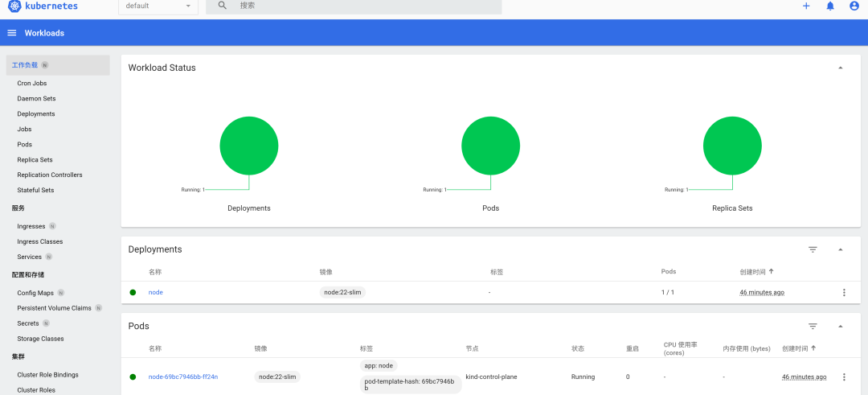Open the notifications bell
The height and width of the screenshot is (395, 868).
(x=830, y=6)
